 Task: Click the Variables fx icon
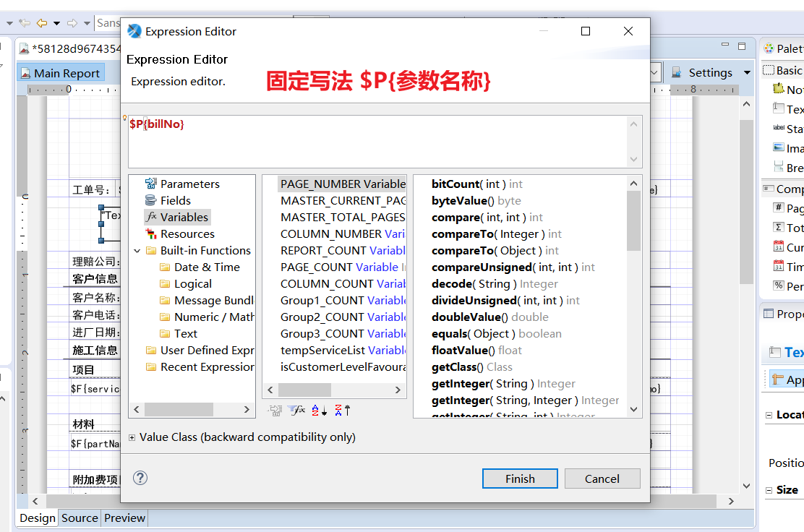[150, 217]
